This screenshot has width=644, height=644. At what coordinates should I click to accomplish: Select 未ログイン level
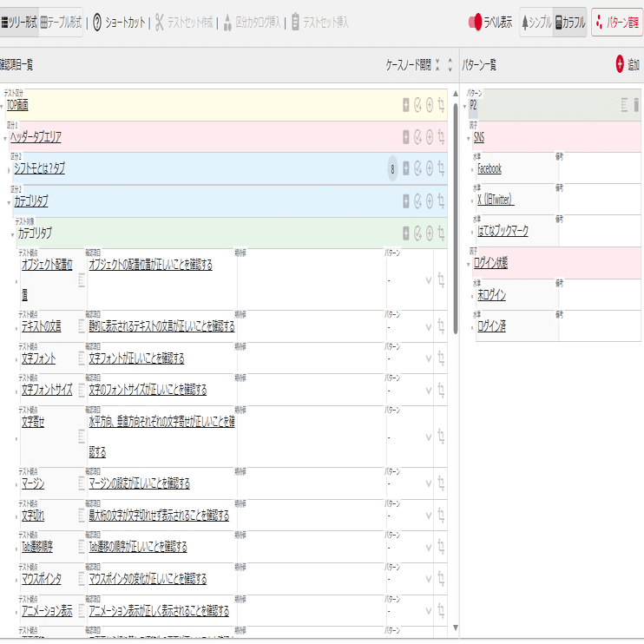coord(491,295)
